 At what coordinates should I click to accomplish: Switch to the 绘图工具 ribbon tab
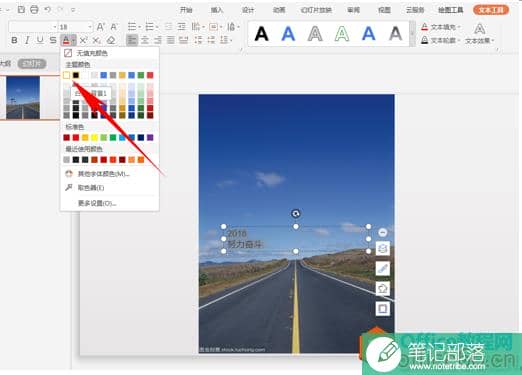[450, 10]
